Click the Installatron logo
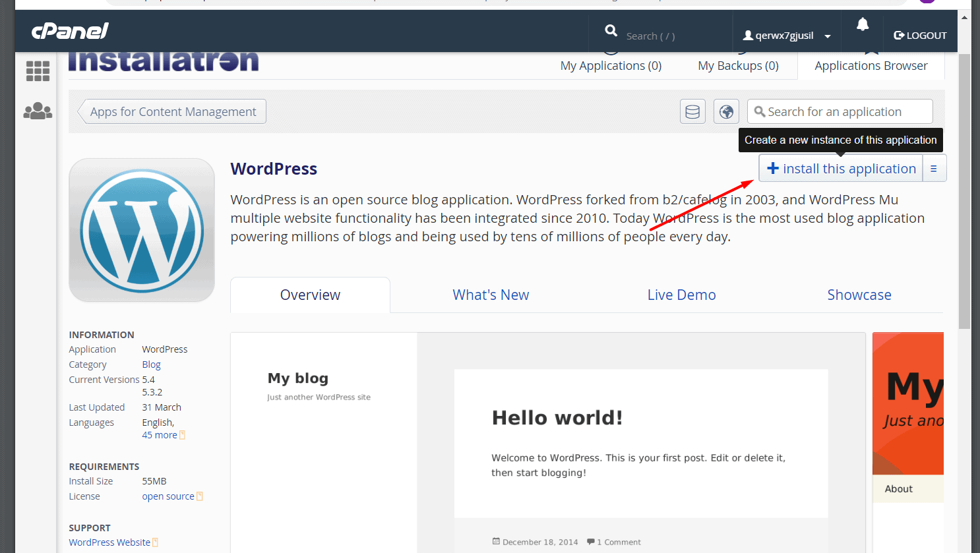The height and width of the screenshot is (553, 980). [x=164, y=61]
